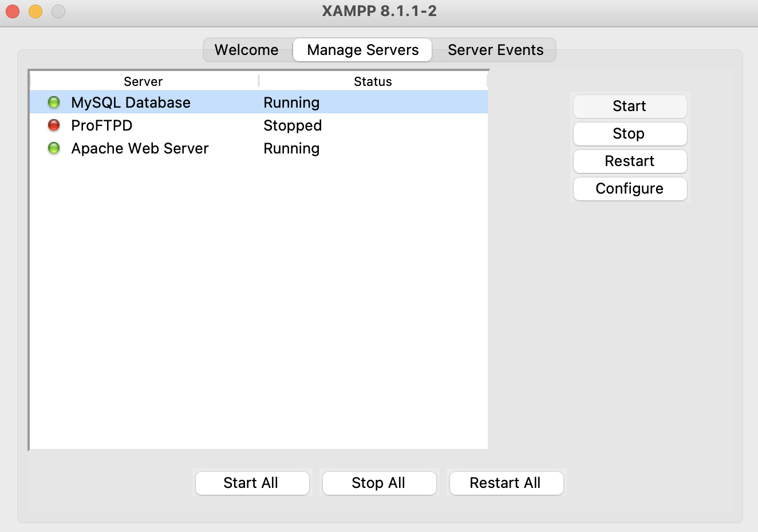Open Configure for the selected server
This screenshot has width=758, height=532.
pos(630,188)
